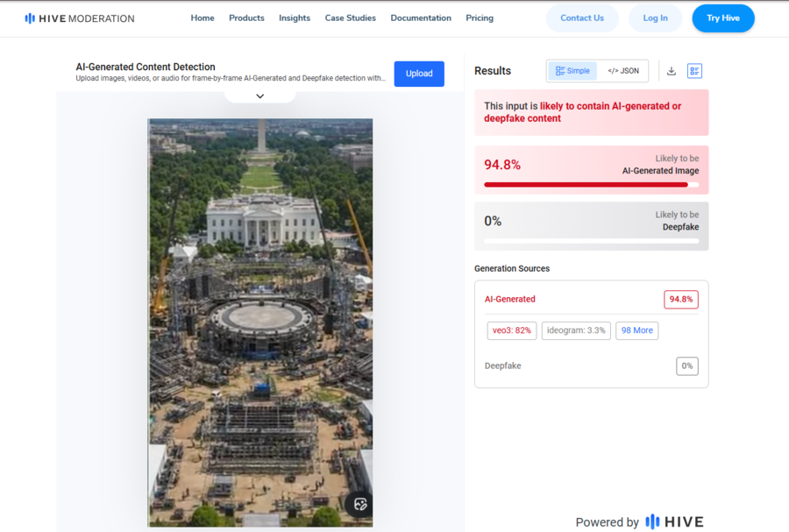Click the AI-Generated Image probability bar

[591, 185]
